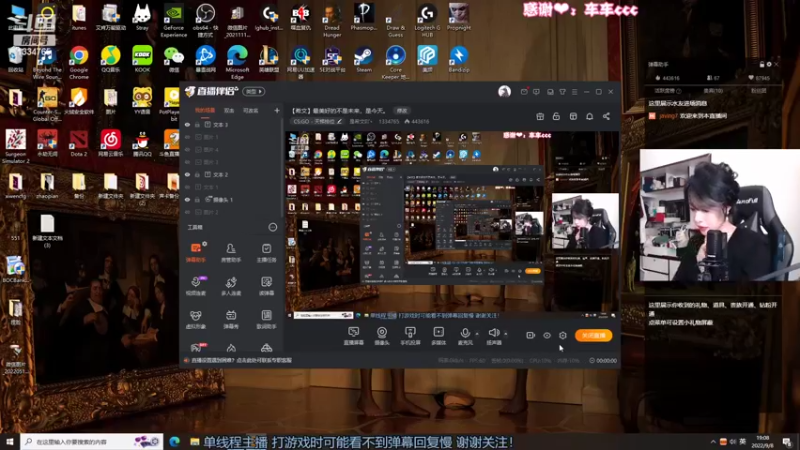
Task: Open the 视频连麦 tool
Action: [196, 286]
